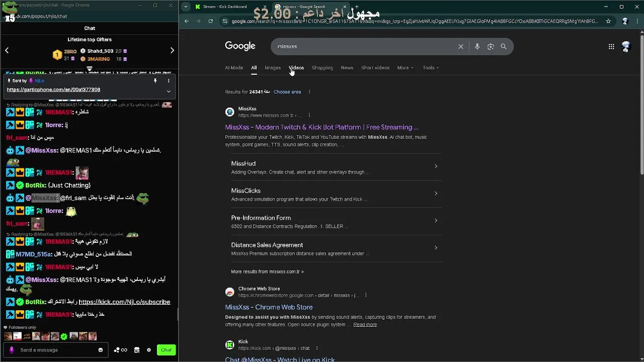Image resolution: width=644 pixels, height=362 pixels.
Task: Show next top gifters slide
Action: click(172, 50)
